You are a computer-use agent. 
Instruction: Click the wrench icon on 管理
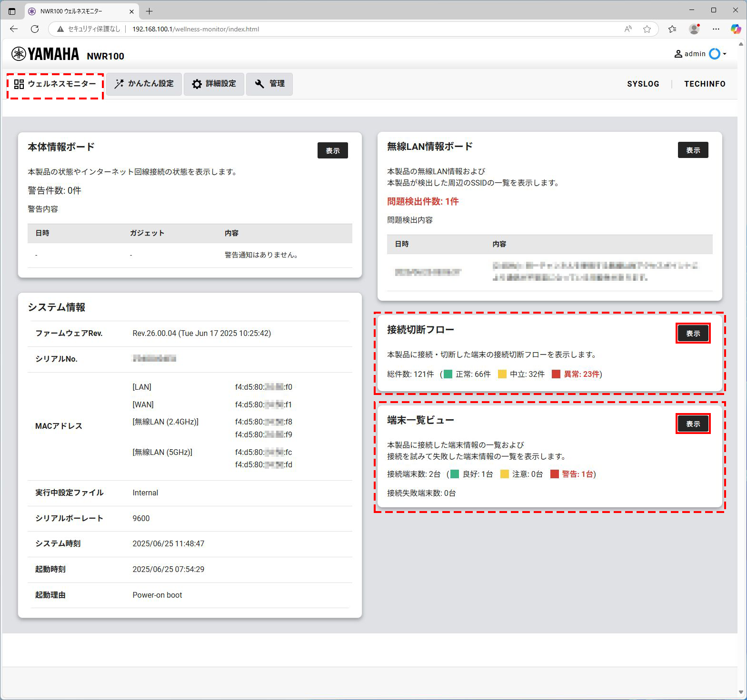pyautogui.click(x=259, y=84)
